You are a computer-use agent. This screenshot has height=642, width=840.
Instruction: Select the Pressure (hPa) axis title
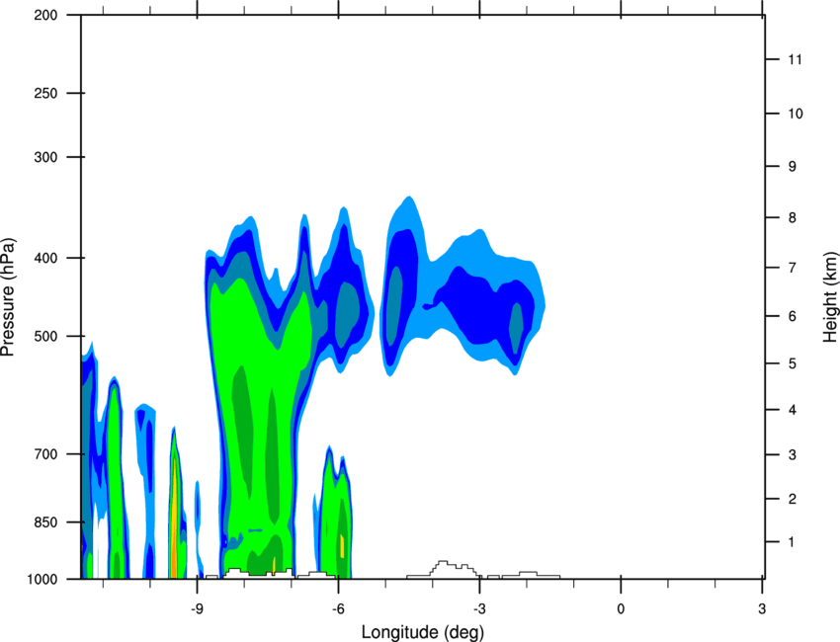[8, 297]
